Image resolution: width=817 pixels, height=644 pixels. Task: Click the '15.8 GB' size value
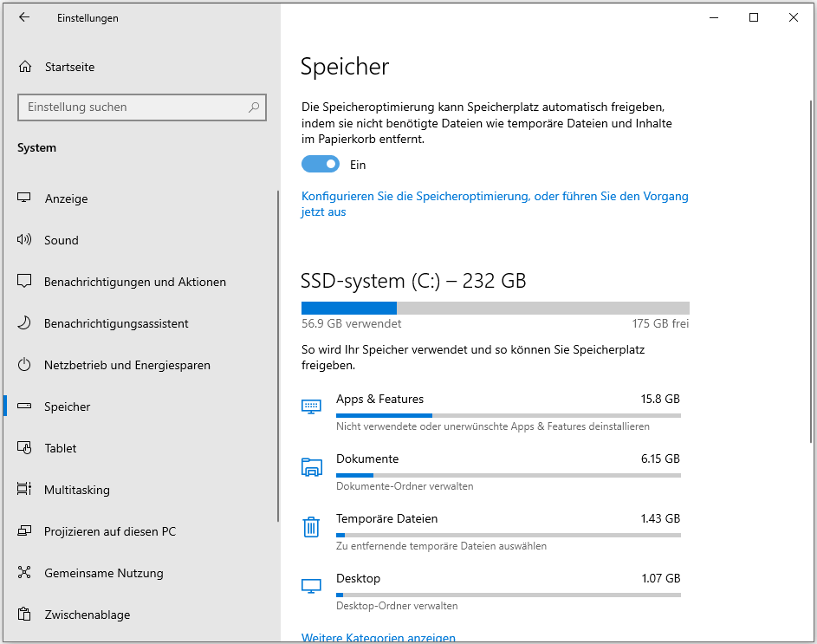660,399
